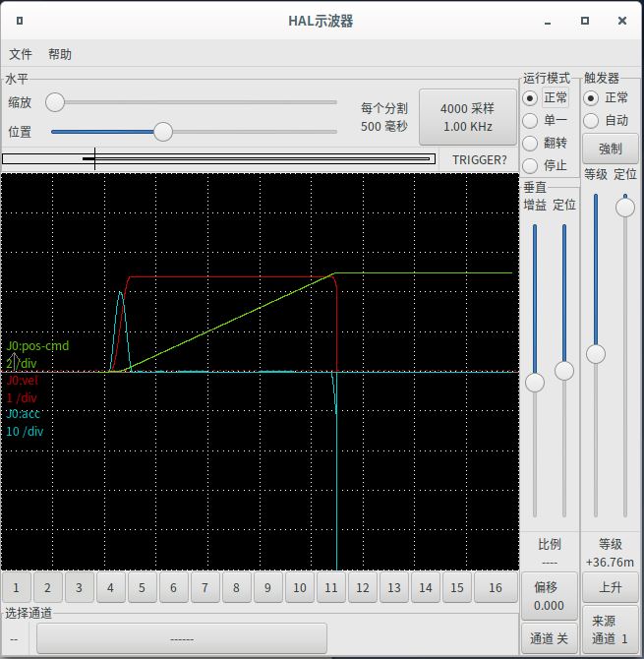
Task: Click the 比例 scale button
Action: tap(550, 553)
